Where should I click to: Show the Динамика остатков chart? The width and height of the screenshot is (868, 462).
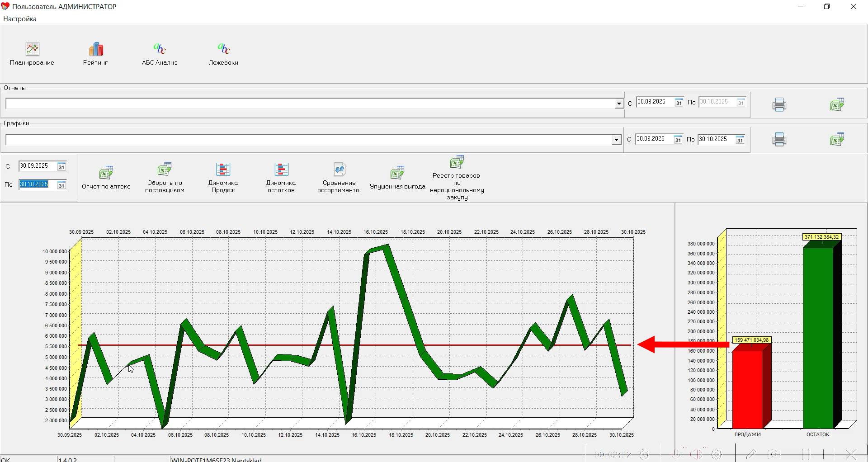point(281,170)
